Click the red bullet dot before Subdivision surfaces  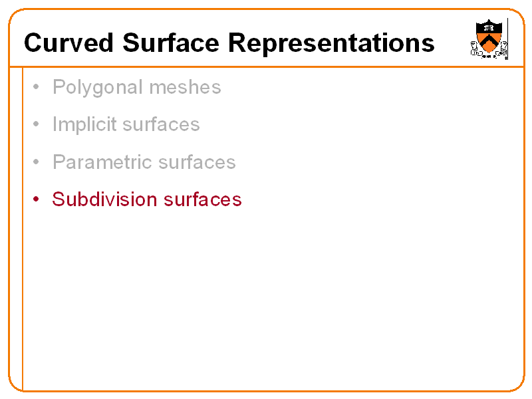[x=37, y=200]
